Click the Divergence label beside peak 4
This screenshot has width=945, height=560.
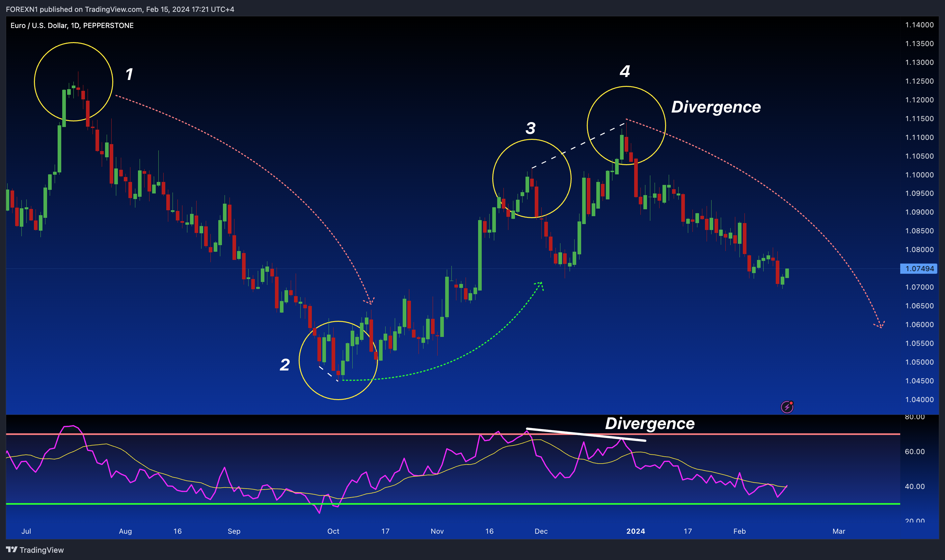(x=716, y=107)
